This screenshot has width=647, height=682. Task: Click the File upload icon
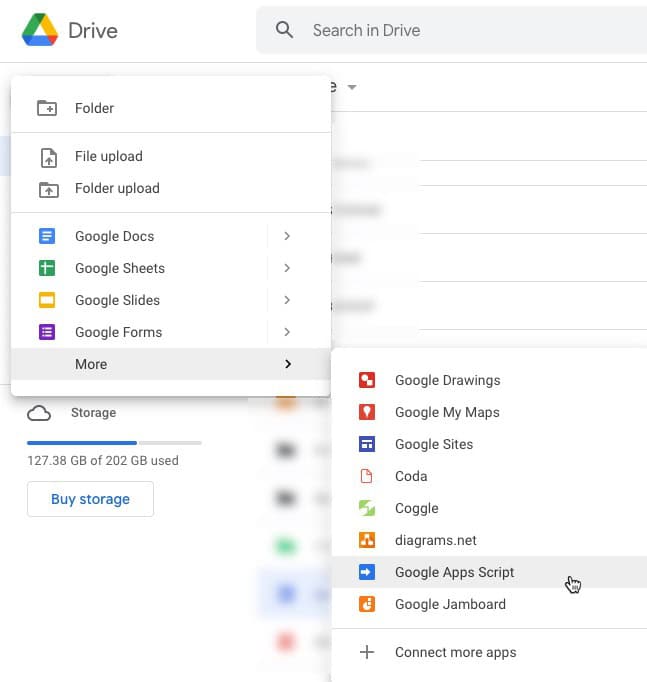tap(49, 157)
